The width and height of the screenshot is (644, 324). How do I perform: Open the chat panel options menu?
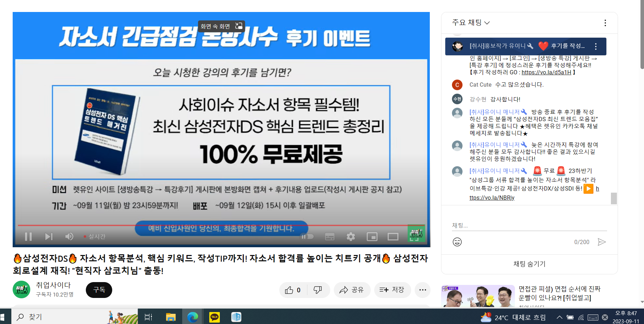pyautogui.click(x=605, y=23)
